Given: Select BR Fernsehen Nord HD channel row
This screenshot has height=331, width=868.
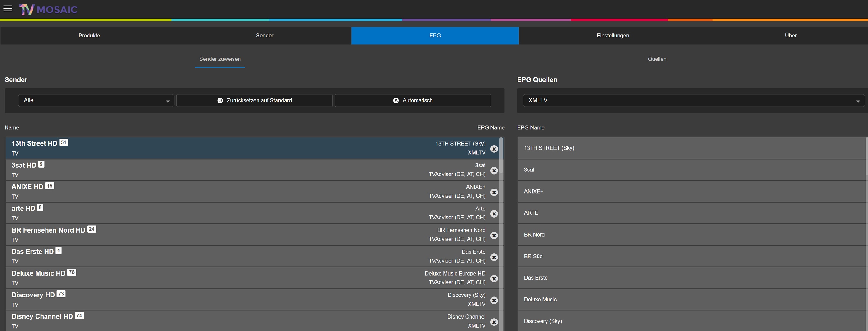Looking at the screenshot, I should click(252, 234).
